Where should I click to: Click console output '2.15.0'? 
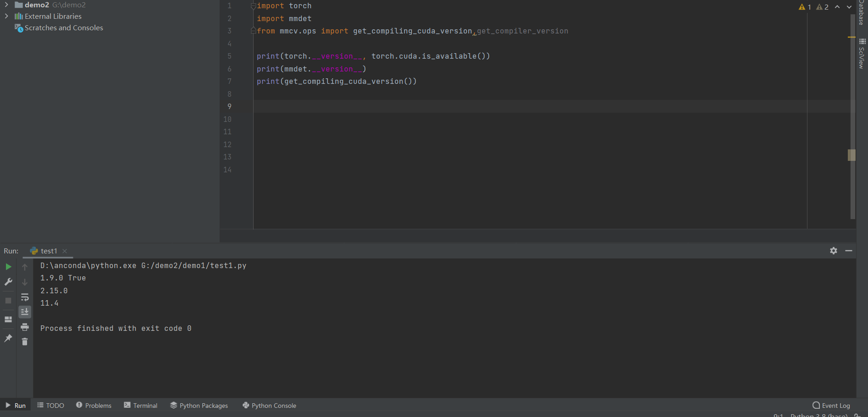coord(54,291)
